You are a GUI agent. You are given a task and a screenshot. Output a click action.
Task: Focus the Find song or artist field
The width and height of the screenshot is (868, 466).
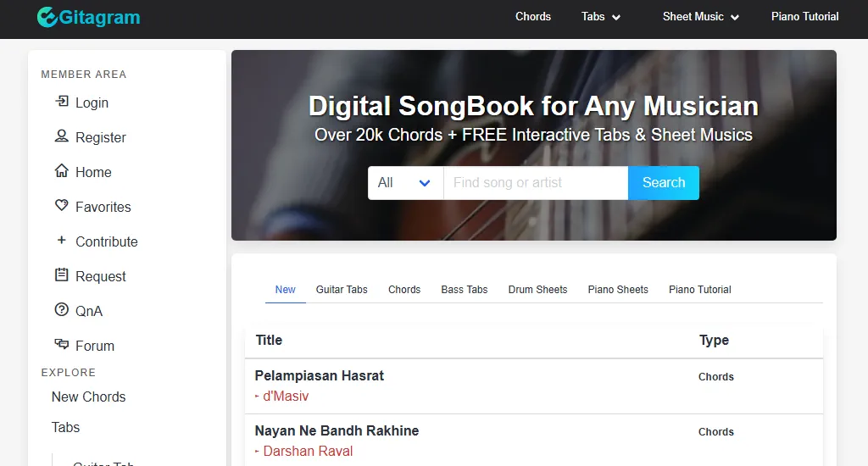click(535, 183)
